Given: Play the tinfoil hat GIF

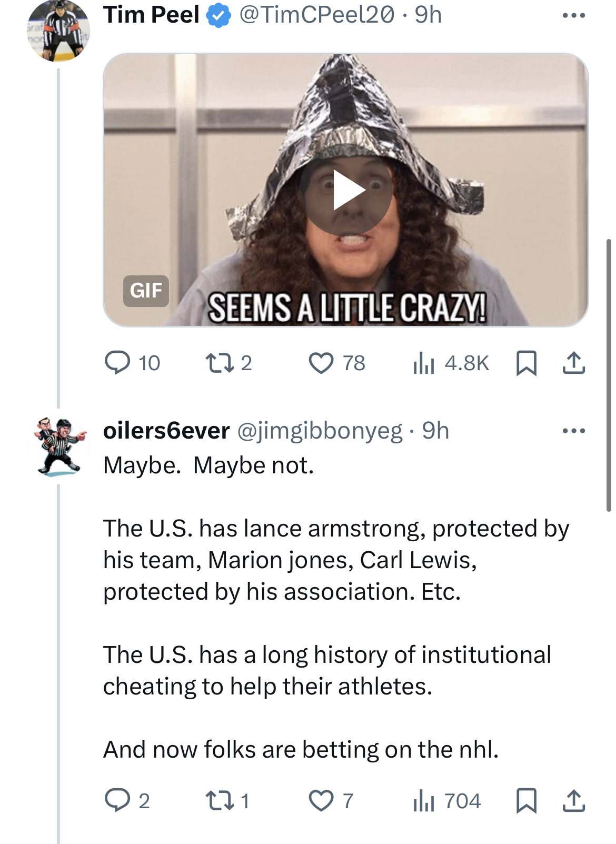Looking at the screenshot, I should (x=346, y=190).
